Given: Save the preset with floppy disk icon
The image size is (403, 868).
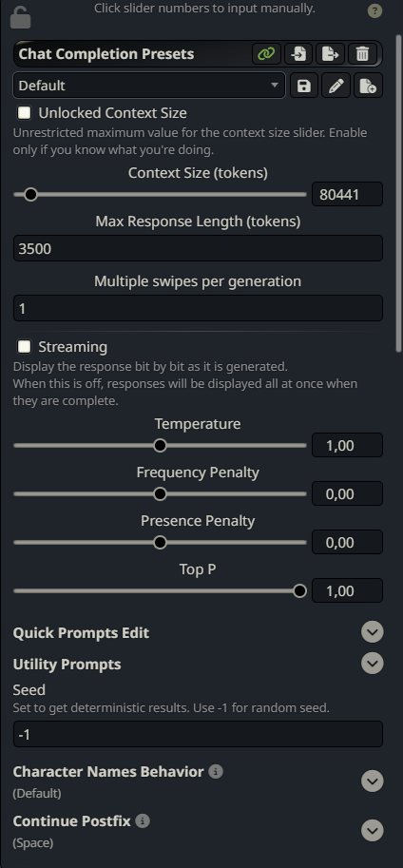Looking at the screenshot, I should [x=304, y=86].
